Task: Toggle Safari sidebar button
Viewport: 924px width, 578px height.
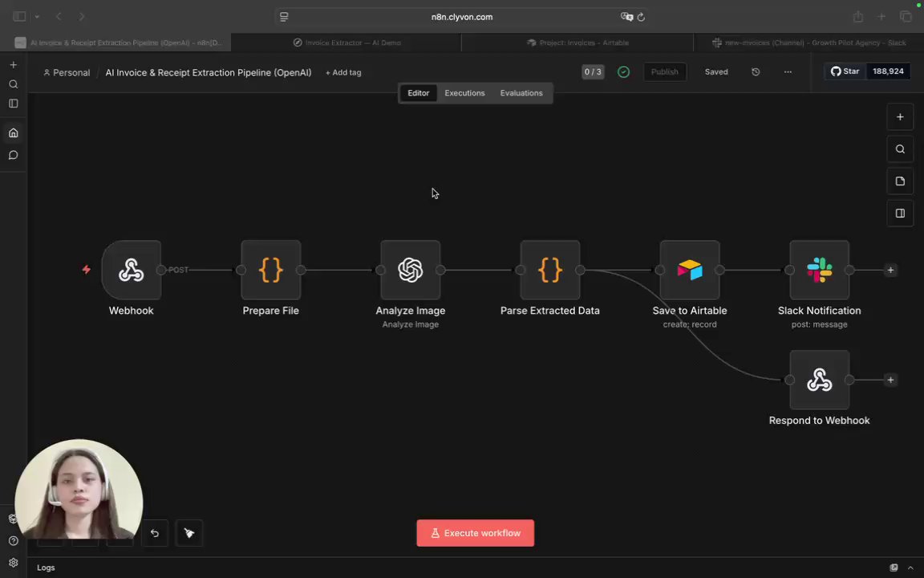Action: (x=19, y=17)
